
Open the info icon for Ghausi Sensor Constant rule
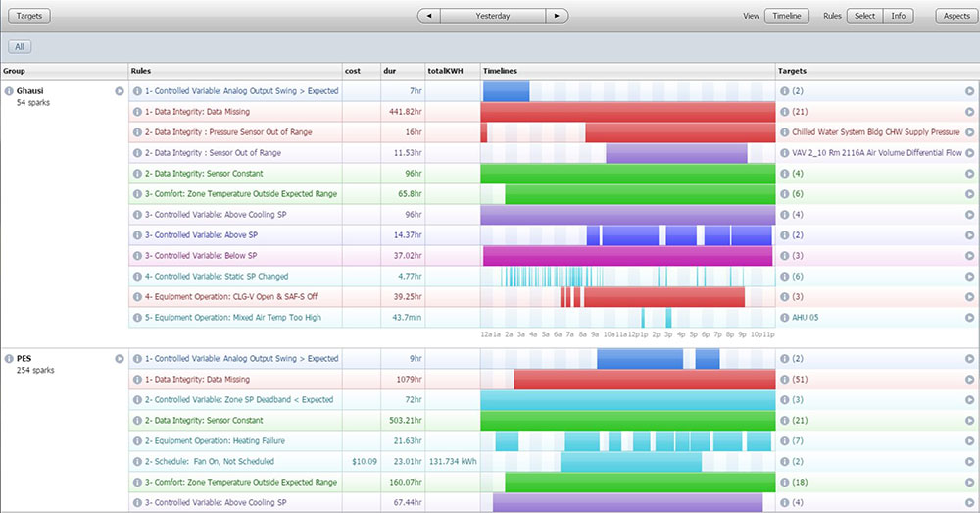tap(137, 174)
